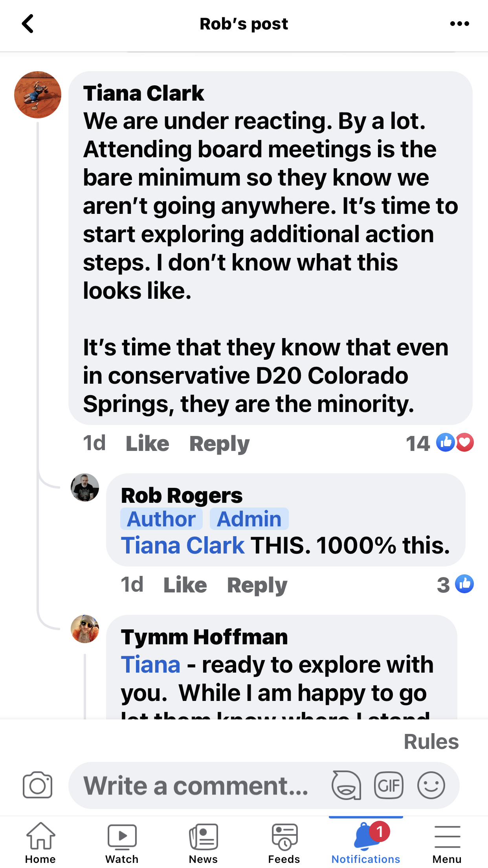The height and width of the screenshot is (868, 488).
Task: Open the GIF picker
Action: point(389,785)
